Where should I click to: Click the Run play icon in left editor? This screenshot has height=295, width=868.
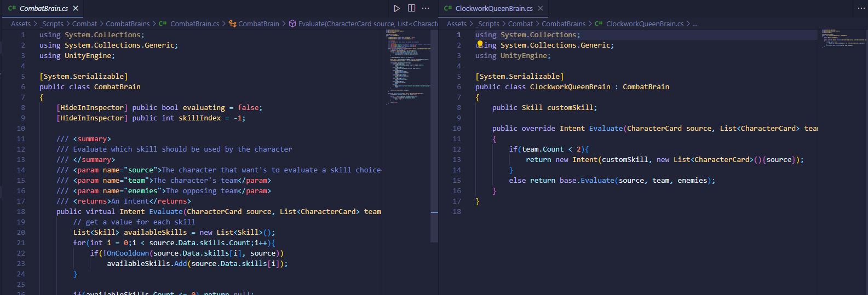pyautogui.click(x=396, y=8)
